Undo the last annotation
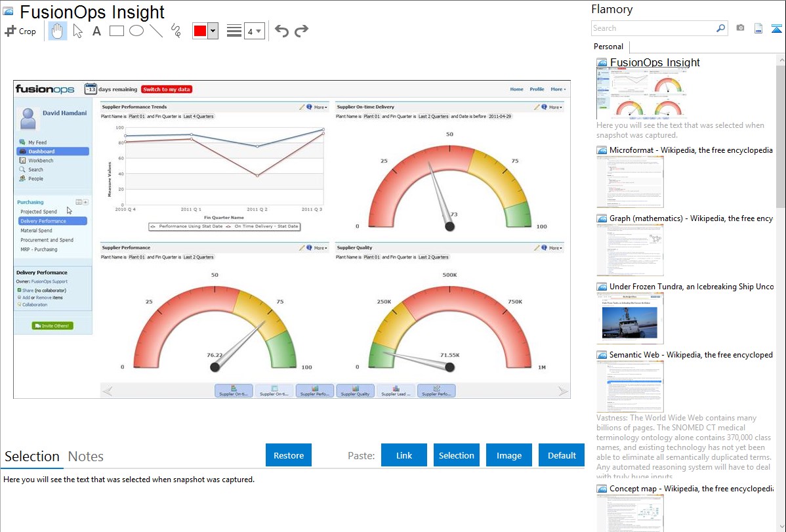 tap(281, 31)
